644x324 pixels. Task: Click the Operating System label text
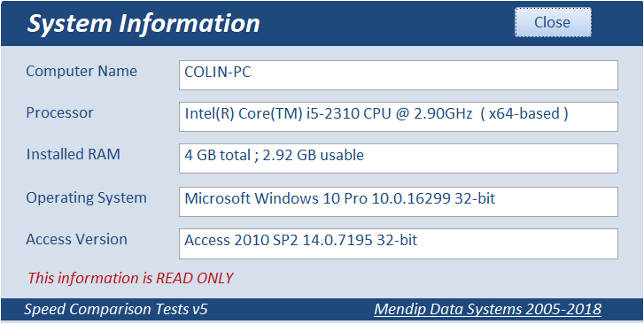[86, 198]
